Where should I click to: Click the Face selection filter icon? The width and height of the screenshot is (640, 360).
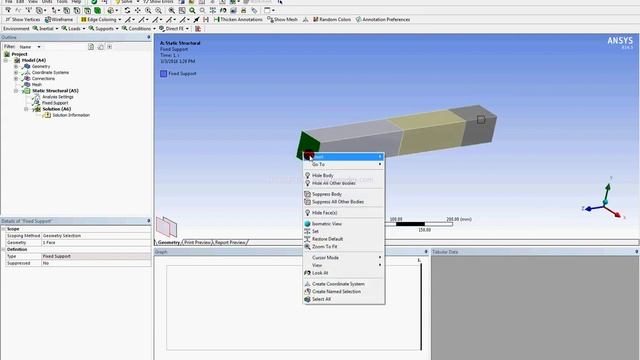(x=87, y=10)
